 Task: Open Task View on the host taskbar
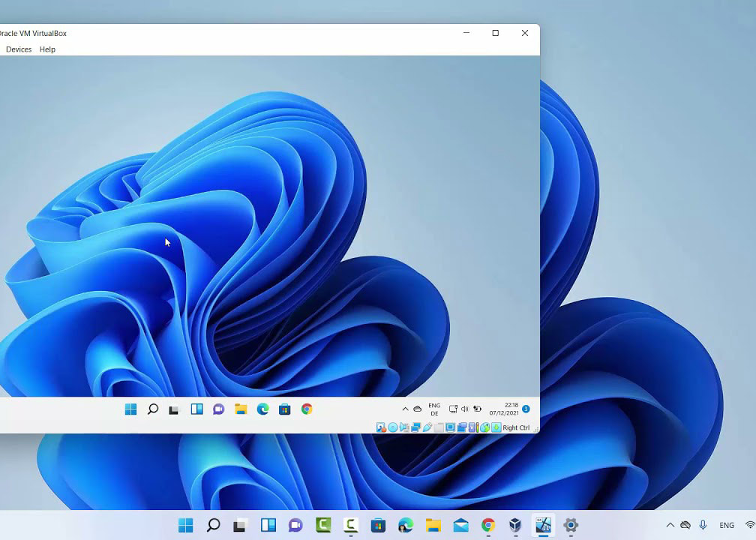pyautogui.click(x=240, y=525)
